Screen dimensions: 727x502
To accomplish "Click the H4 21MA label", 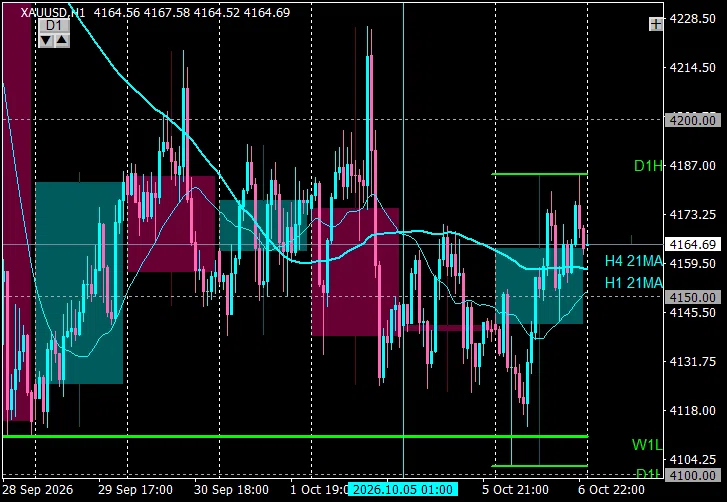I will click(633, 261).
